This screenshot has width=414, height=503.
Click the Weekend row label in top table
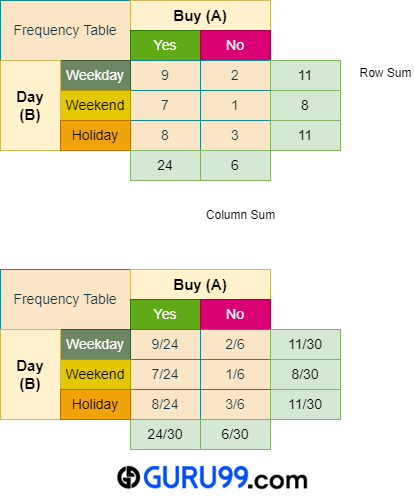[95, 105]
